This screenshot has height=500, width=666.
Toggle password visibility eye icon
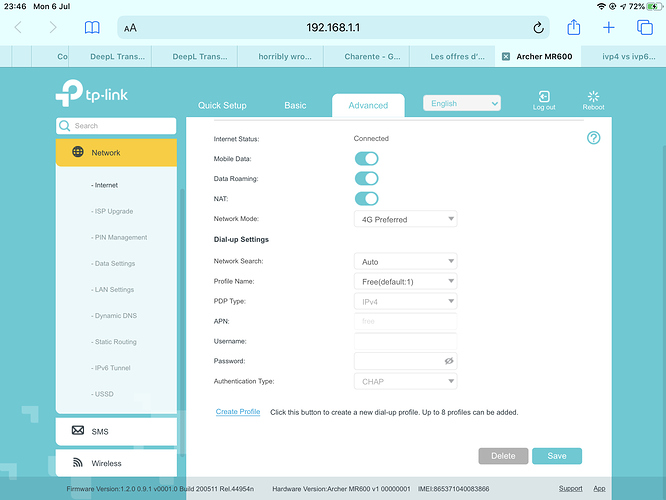(x=449, y=361)
